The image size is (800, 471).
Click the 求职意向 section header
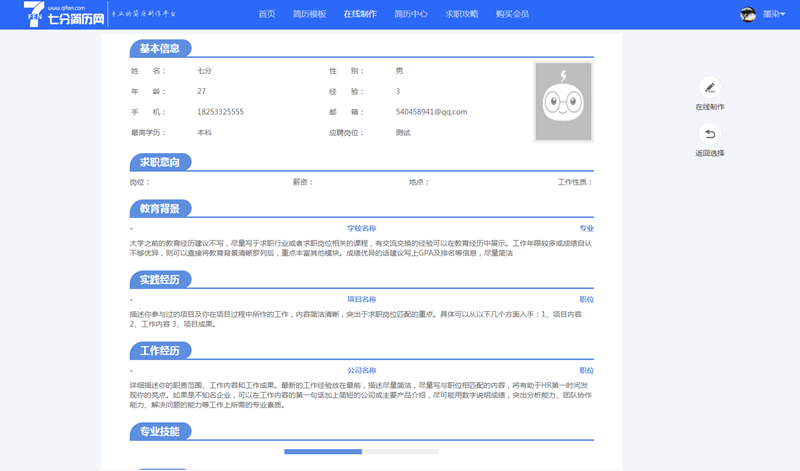click(160, 162)
